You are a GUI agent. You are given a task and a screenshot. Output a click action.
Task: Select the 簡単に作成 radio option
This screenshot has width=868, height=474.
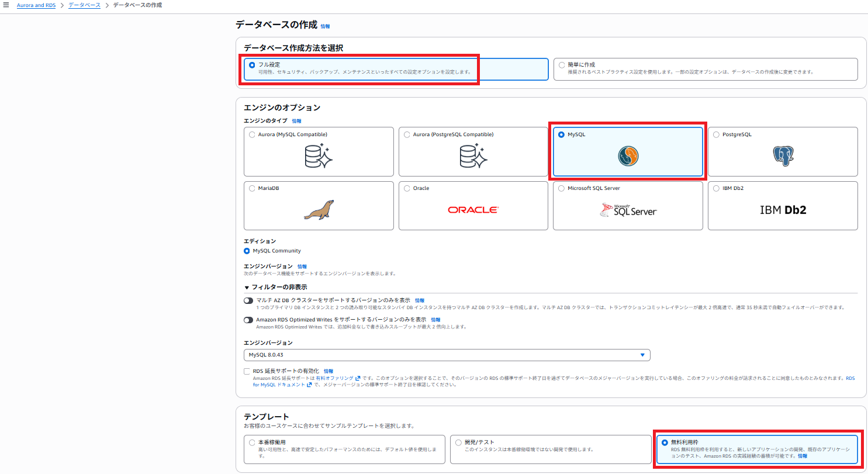[x=562, y=65]
